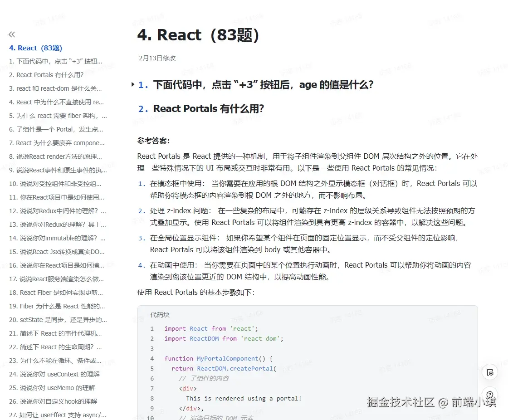
Task: Select sidebar item 15. 说说React Jsx转换
Action: point(57,252)
